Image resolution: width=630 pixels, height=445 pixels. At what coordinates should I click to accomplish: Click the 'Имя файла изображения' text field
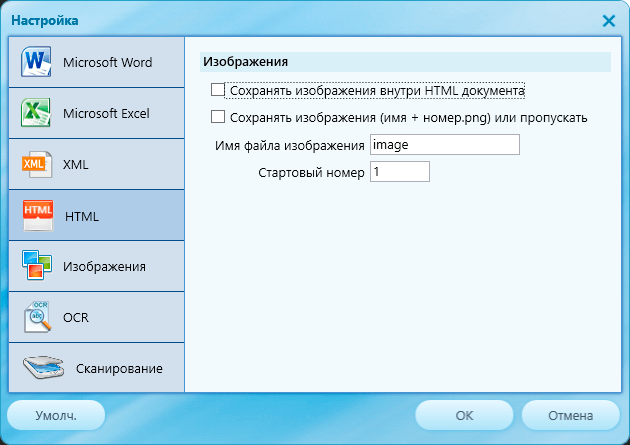click(x=444, y=145)
